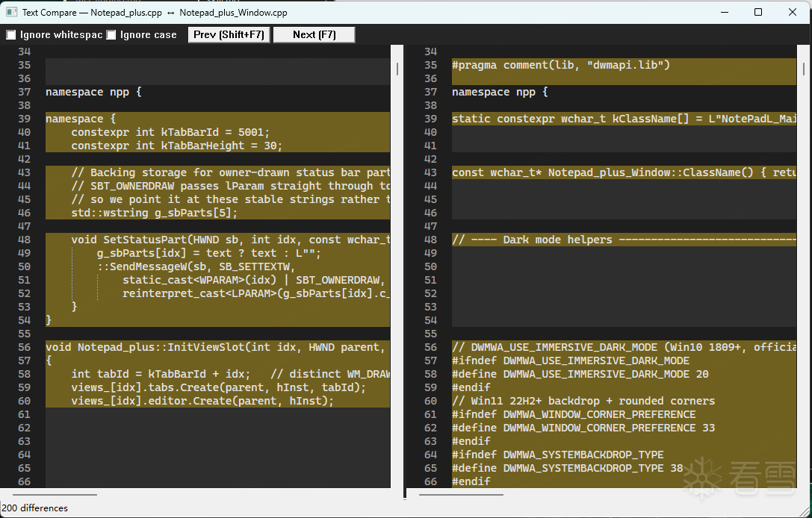Viewport: 812px width, 518px height.
Task: Close the Text Compare window
Action: (x=793, y=12)
